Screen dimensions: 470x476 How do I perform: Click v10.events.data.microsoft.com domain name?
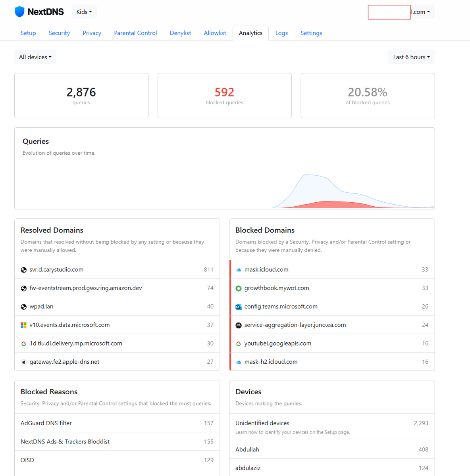click(69, 325)
